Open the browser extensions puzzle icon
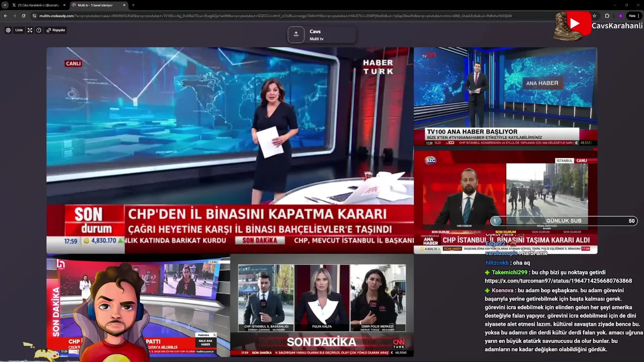Screen dimensions: 644x362 (x=607, y=16)
